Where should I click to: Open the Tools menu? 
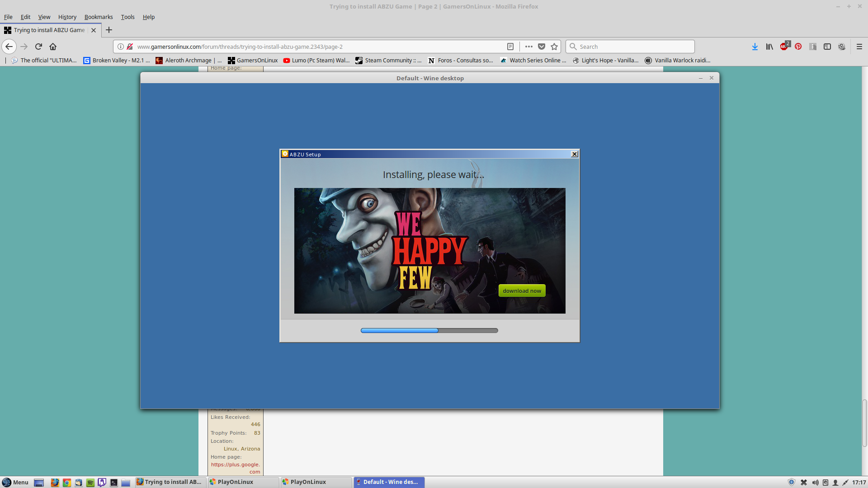coord(127,17)
